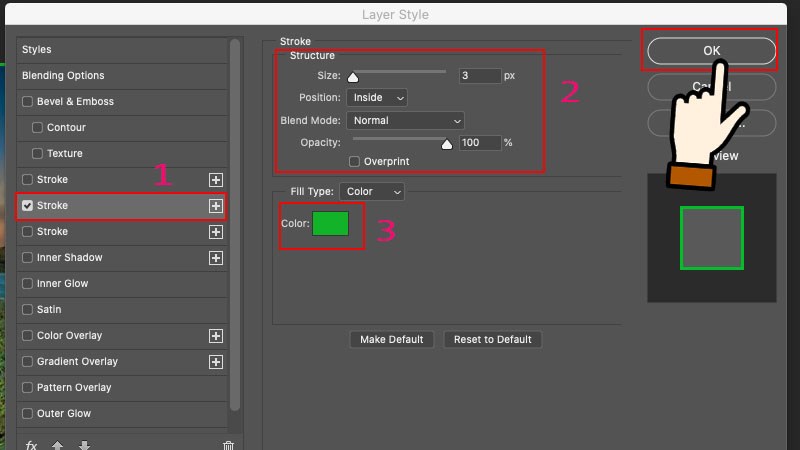800x450 pixels.
Task: Click the move effect down arrow
Action: 83,445
